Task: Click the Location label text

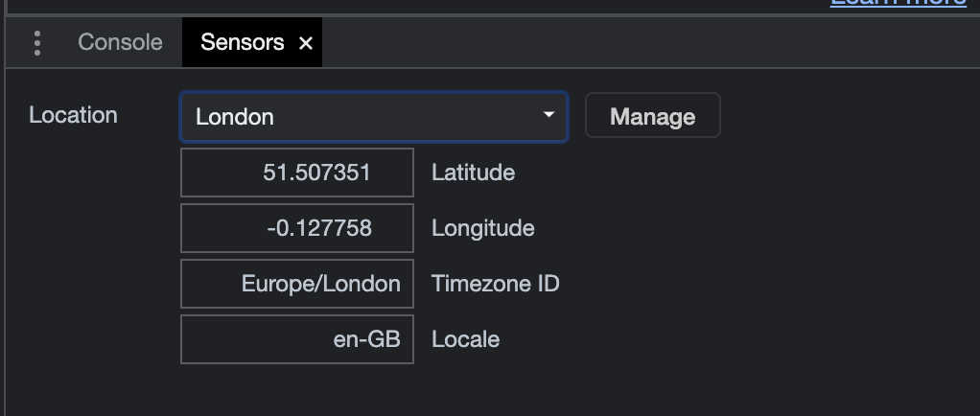Action: pos(73,115)
